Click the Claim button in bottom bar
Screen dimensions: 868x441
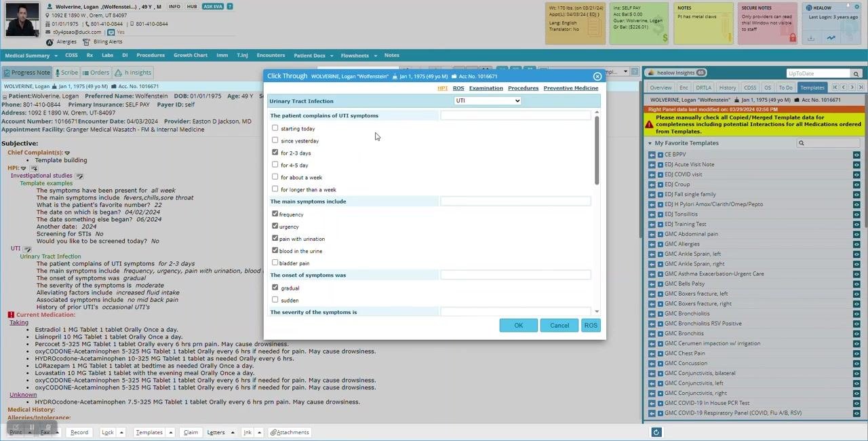(191, 432)
